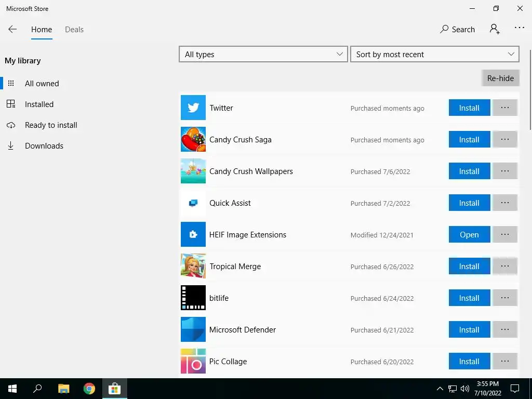
Task: Click the Tropical Merge app icon
Action: point(193,266)
